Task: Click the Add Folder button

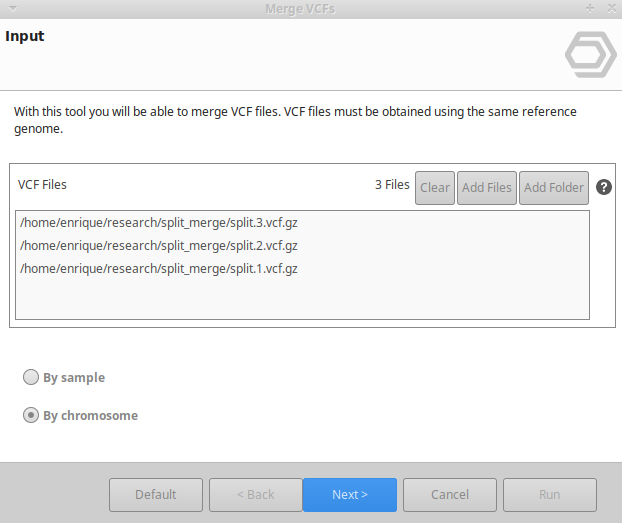Action: coord(554,187)
